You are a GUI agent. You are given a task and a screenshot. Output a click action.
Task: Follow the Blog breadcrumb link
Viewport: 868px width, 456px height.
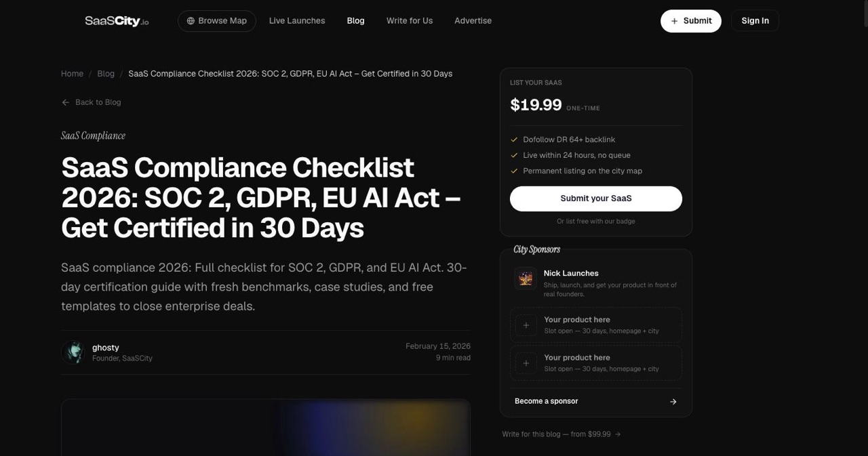click(x=106, y=74)
